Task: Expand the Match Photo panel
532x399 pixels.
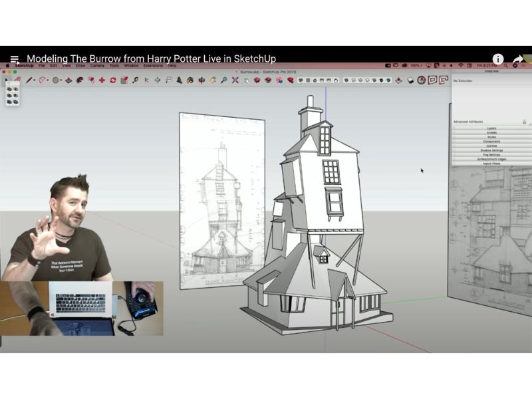Action: coord(491,164)
